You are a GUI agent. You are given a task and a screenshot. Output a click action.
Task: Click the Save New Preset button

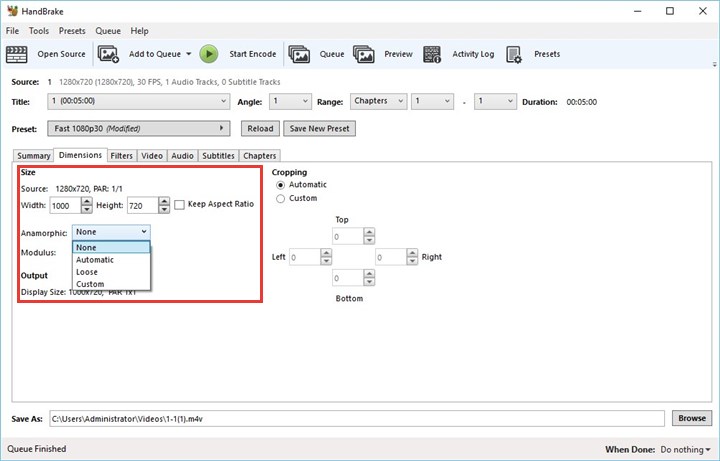(319, 129)
